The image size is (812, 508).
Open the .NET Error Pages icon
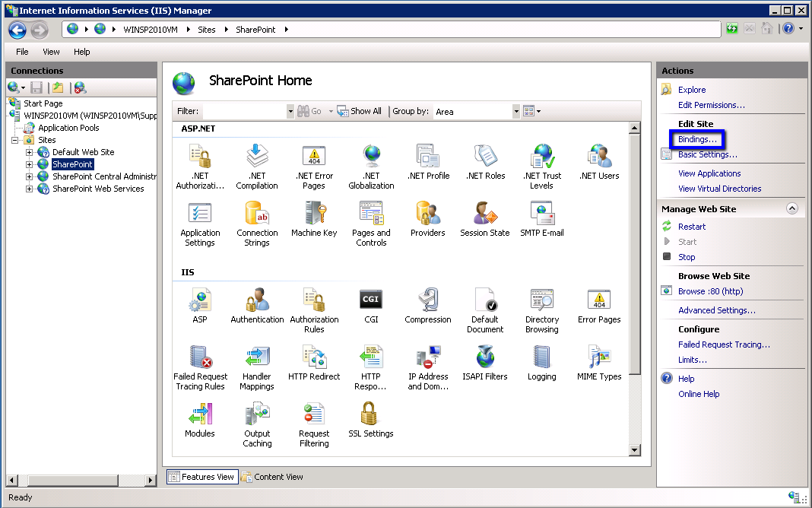(x=314, y=157)
